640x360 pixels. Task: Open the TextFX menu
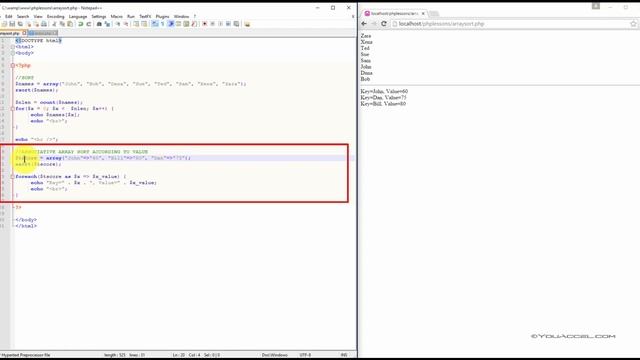pos(145,16)
